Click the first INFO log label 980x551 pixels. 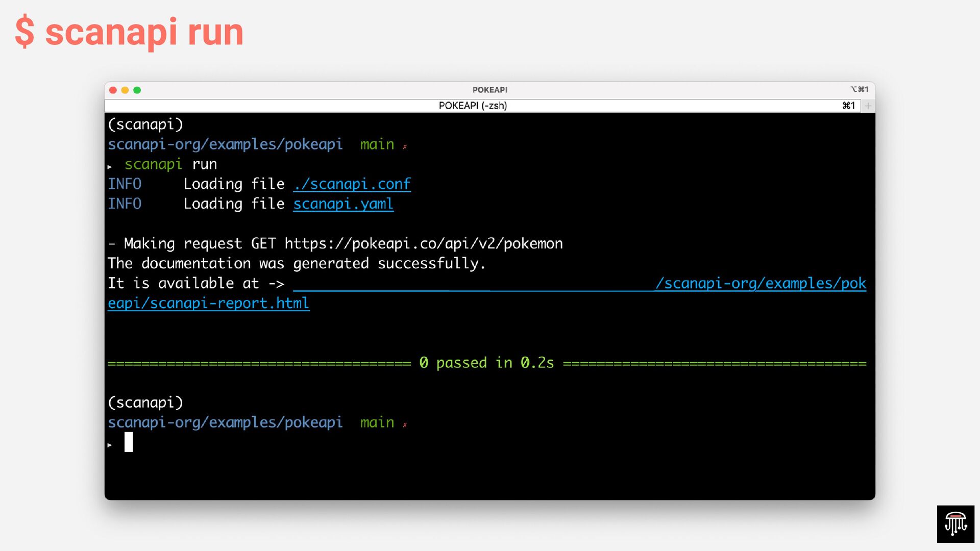(125, 184)
